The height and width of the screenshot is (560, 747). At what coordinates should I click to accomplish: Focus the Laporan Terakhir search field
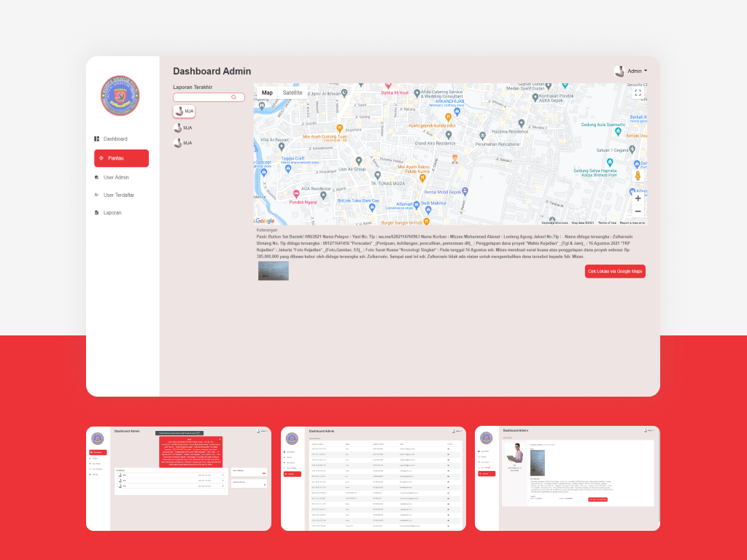[x=209, y=97]
